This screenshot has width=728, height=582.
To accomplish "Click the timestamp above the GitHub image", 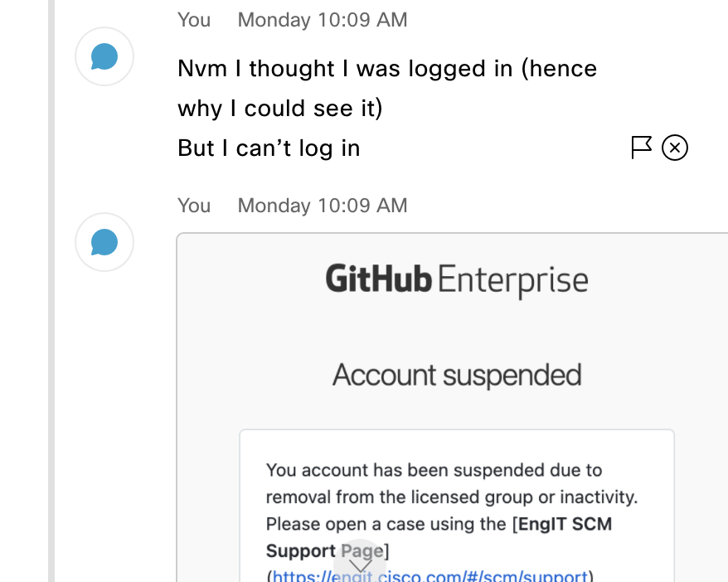I will coord(323,206).
